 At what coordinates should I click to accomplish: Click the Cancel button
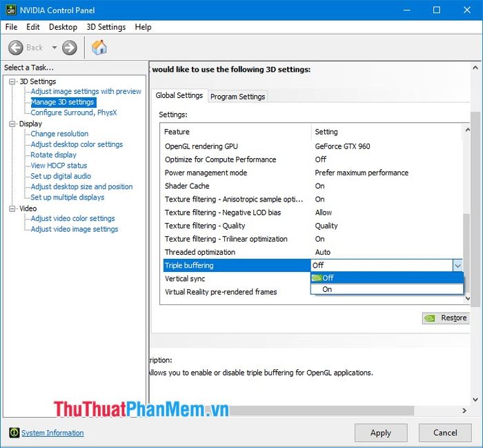click(445, 433)
